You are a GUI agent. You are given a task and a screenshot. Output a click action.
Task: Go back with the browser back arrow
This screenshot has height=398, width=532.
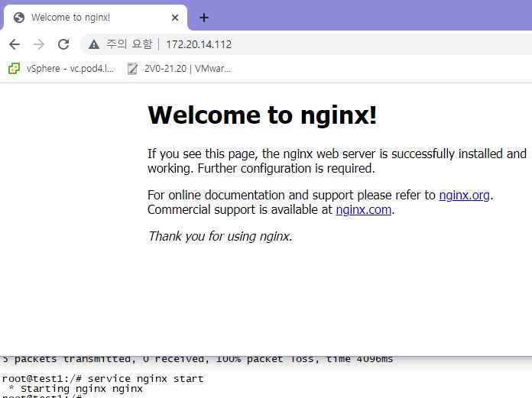coord(15,44)
